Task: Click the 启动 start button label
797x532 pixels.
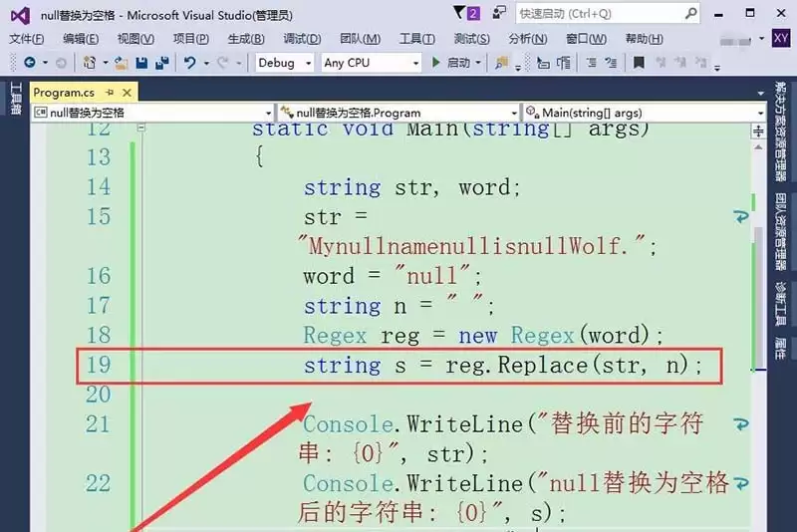Action: [x=458, y=63]
